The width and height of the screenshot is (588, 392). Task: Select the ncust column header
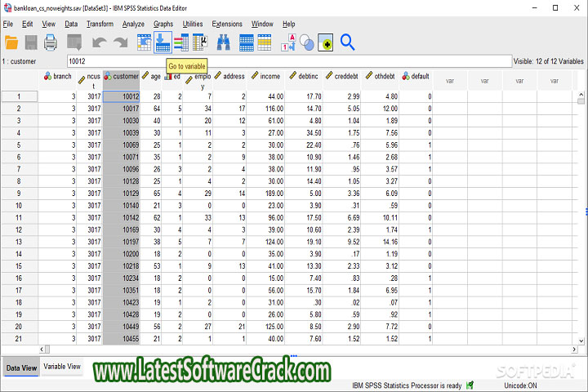pyautogui.click(x=89, y=80)
